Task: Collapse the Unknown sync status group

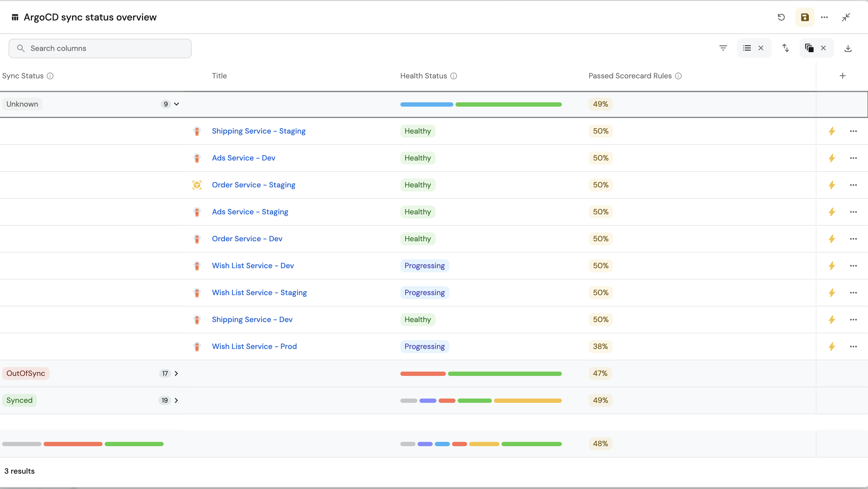Action: pos(176,104)
